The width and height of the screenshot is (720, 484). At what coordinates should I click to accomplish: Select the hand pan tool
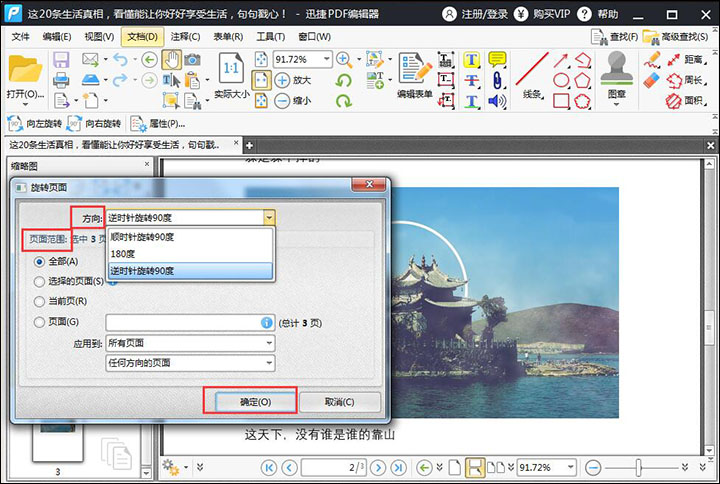click(171, 60)
